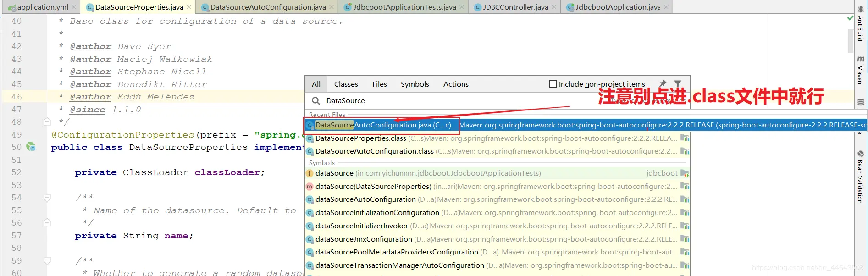Select dataSource(DataSourceProperties) method result
The width and height of the screenshot is (868, 276).
(498, 186)
